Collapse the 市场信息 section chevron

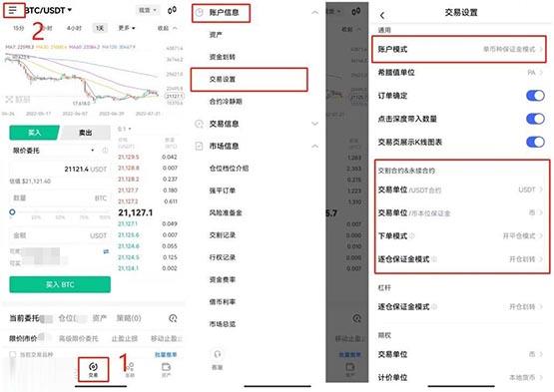(x=314, y=146)
